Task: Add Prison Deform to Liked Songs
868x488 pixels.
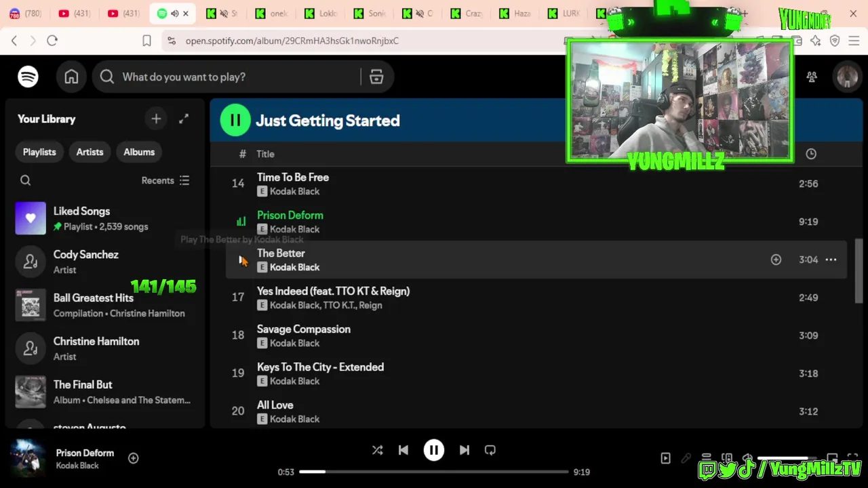Action: click(x=134, y=458)
